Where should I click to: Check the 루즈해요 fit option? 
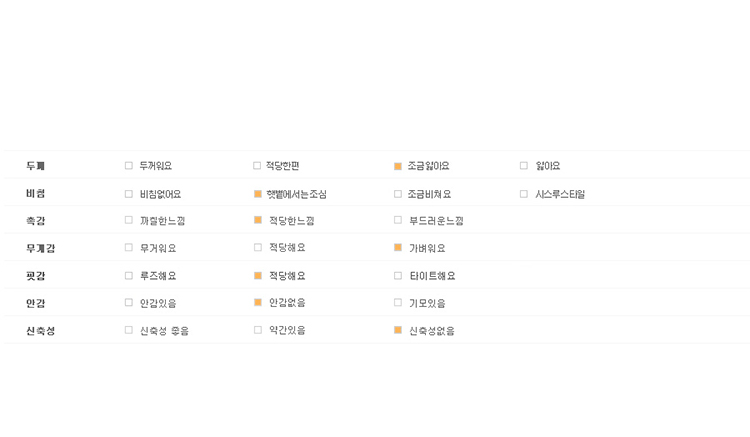tap(129, 275)
